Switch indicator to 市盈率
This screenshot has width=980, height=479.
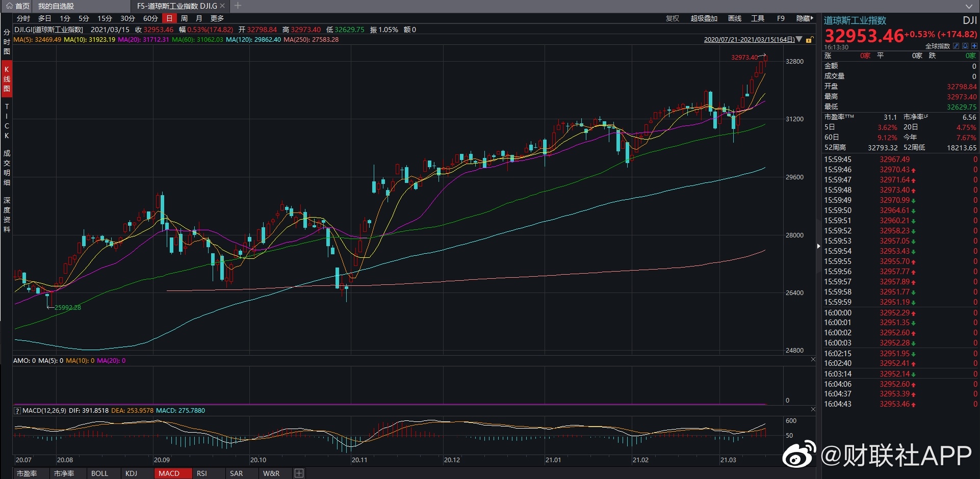[27, 473]
